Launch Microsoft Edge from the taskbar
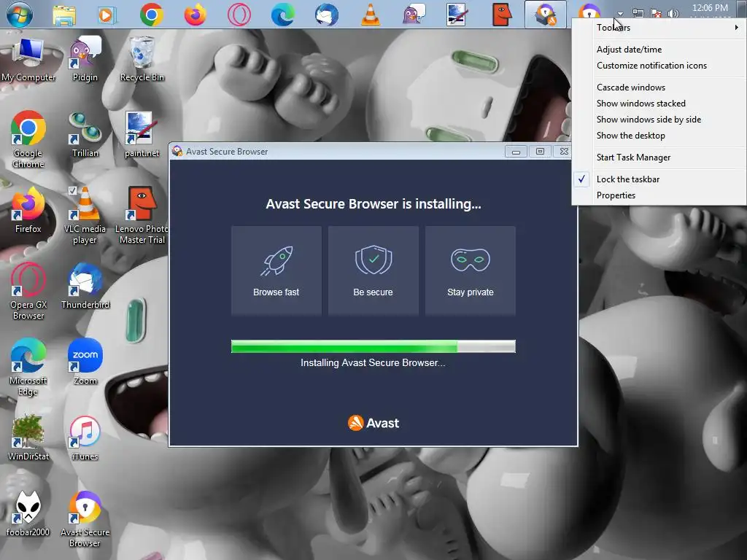The height and width of the screenshot is (560, 747). tap(283, 15)
